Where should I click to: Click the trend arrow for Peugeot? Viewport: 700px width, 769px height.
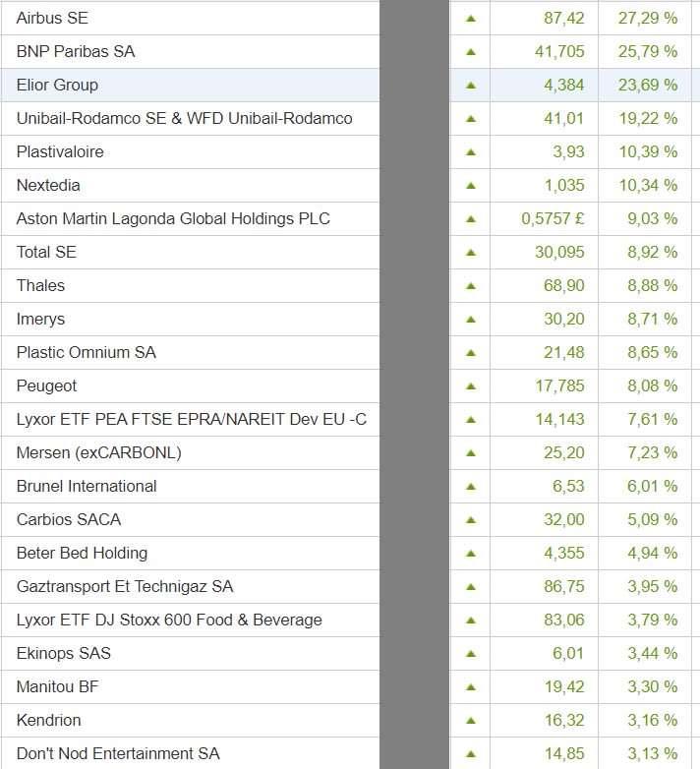470,385
